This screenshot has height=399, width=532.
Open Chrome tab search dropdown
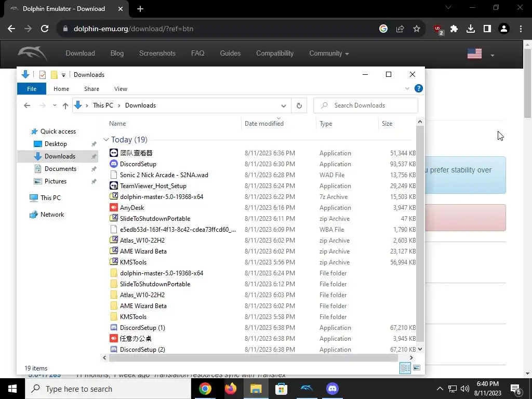tap(448, 7)
